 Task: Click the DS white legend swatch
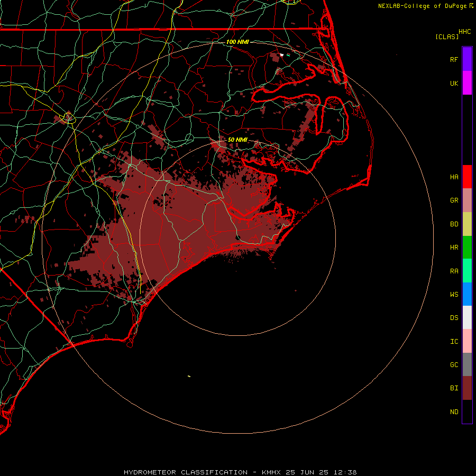[467, 317]
